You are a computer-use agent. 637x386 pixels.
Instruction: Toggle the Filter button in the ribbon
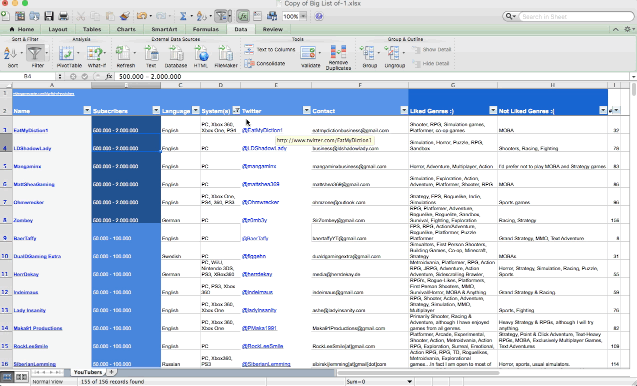(35, 53)
